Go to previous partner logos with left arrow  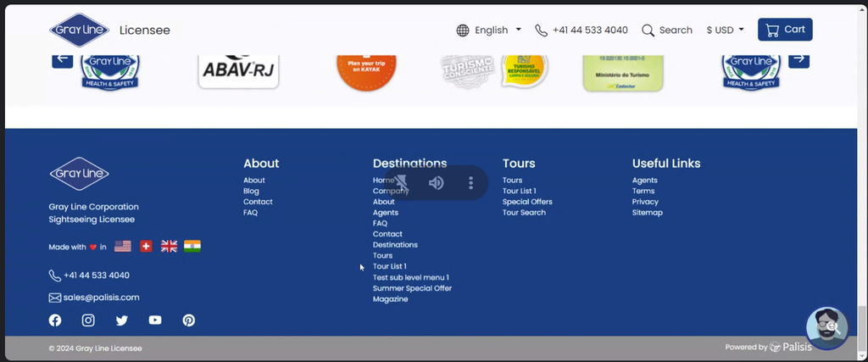pos(63,58)
